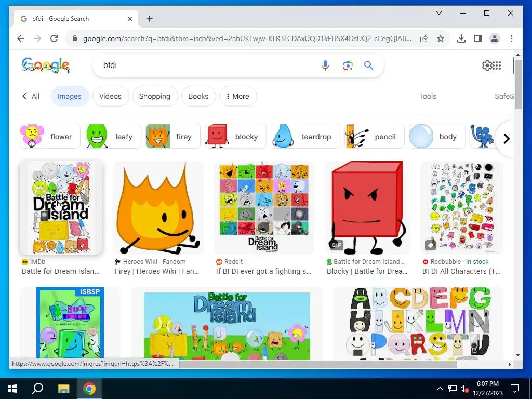Filter images by blocky chip
Screen dimensions: 532x399
[x=235, y=137]
